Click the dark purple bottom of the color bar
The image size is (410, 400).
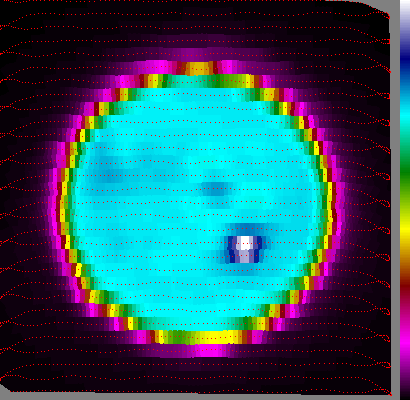pos(405,383)
